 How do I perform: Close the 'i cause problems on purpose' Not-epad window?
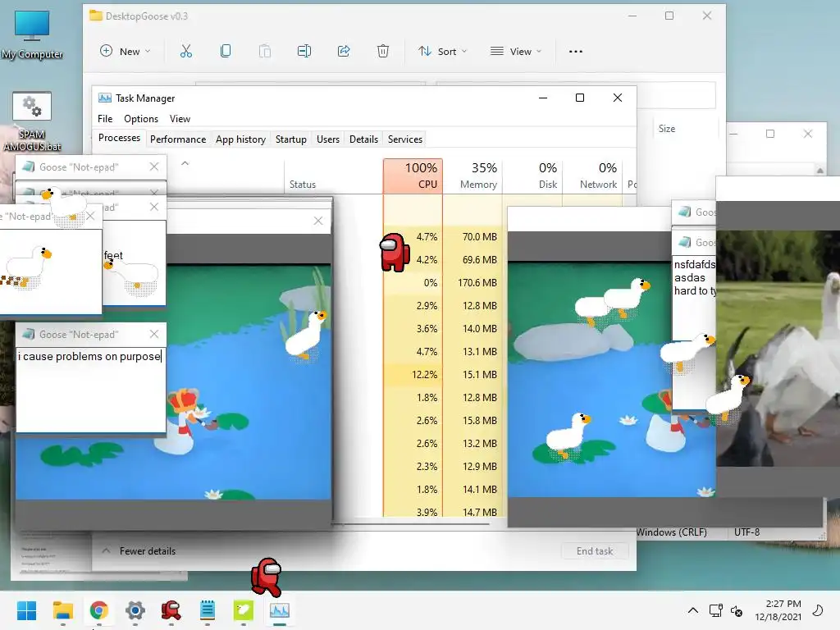pyautogui.click(x=154, y=334)
